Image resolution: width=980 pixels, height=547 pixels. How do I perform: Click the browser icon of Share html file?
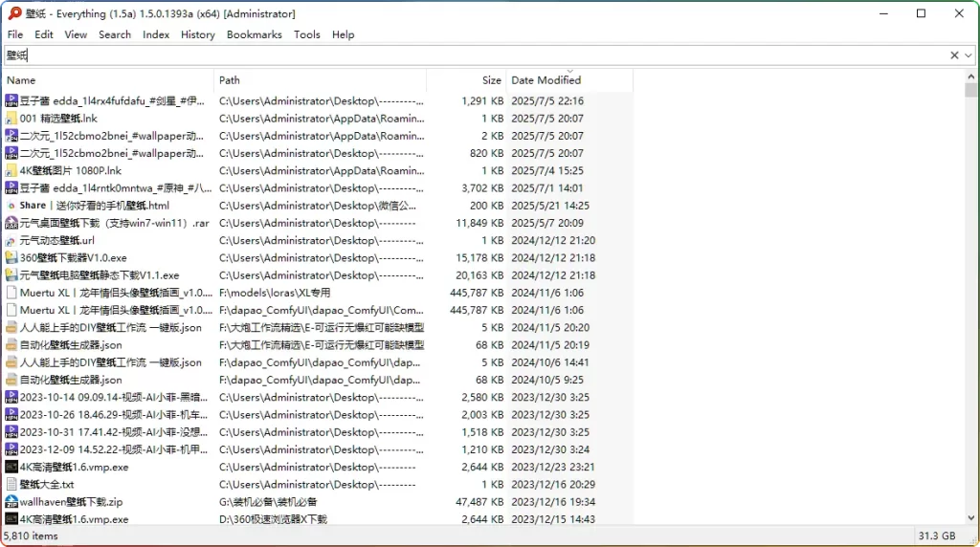(11, 206)
